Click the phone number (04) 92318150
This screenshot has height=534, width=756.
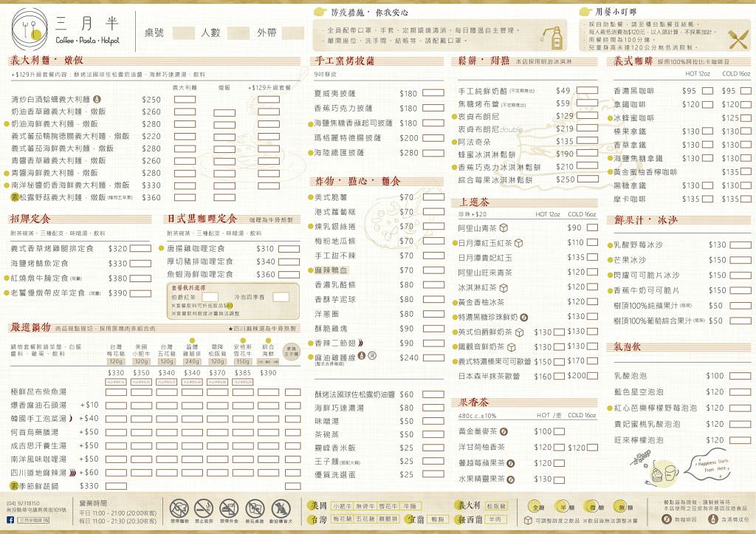[23, 503]
